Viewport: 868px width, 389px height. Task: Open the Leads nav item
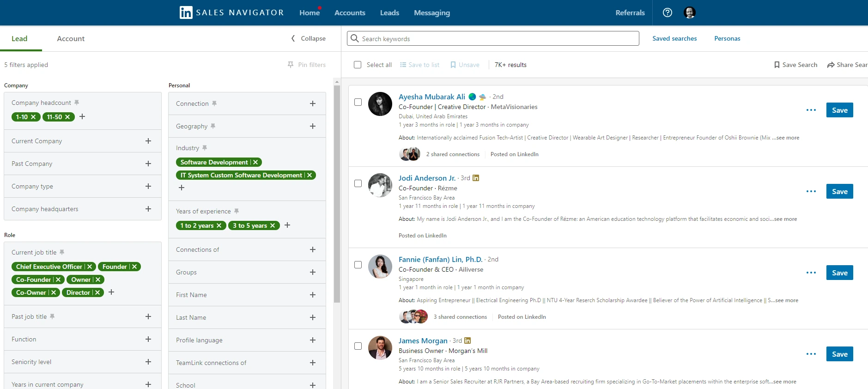[x=389, y=12]
